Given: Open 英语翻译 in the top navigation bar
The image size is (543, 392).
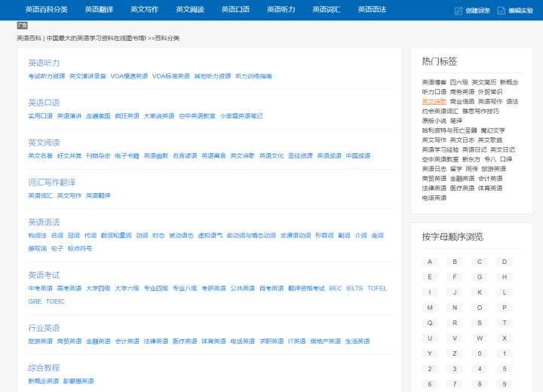Looking at the screenshot, I should 99,9.
